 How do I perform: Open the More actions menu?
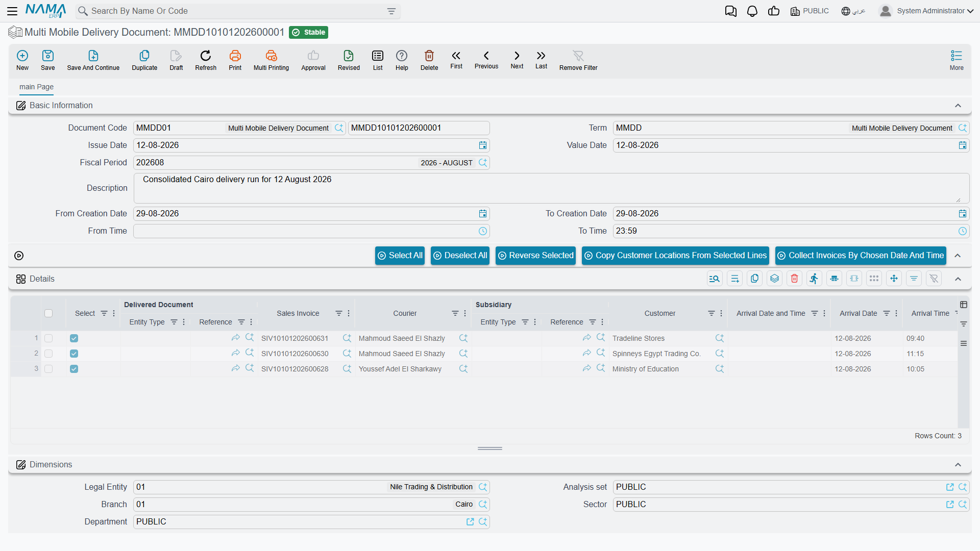[x=957, y=60]
